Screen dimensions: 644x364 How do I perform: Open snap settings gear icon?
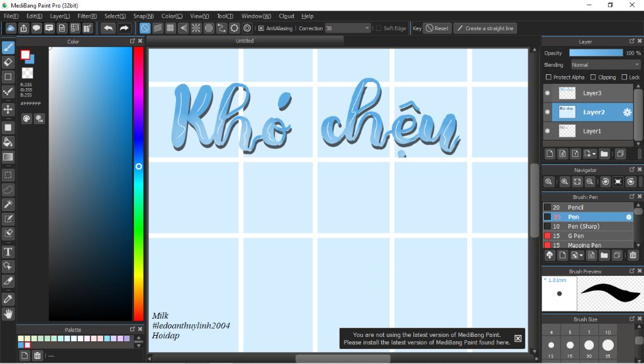pyautogui.click(x=247, y=28)
